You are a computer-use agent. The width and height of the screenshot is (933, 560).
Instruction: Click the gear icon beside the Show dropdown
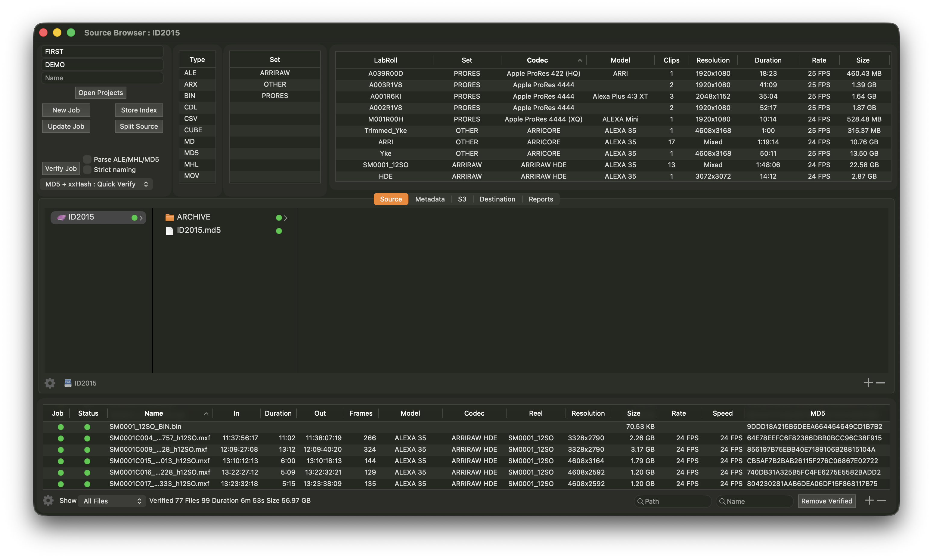tap(48, 500)
